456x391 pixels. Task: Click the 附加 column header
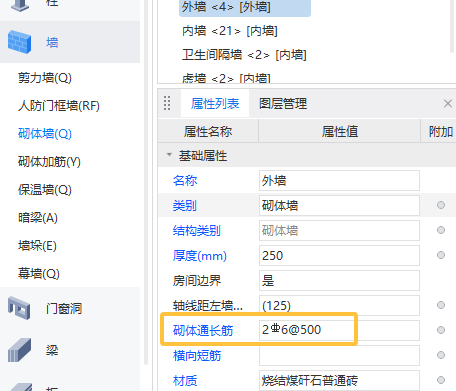click(x=441, y=131)
